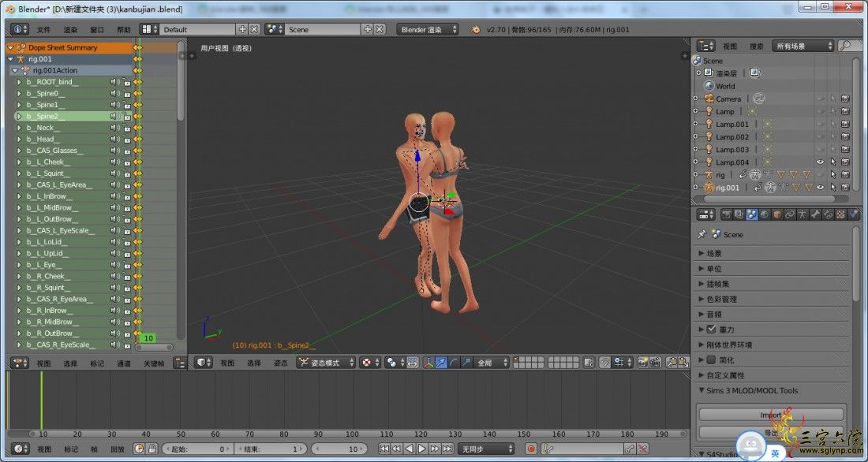This screenshot has width=868, height=462.
Task: Click the outliner search magnifier icon
Action: tap(845, 46)
